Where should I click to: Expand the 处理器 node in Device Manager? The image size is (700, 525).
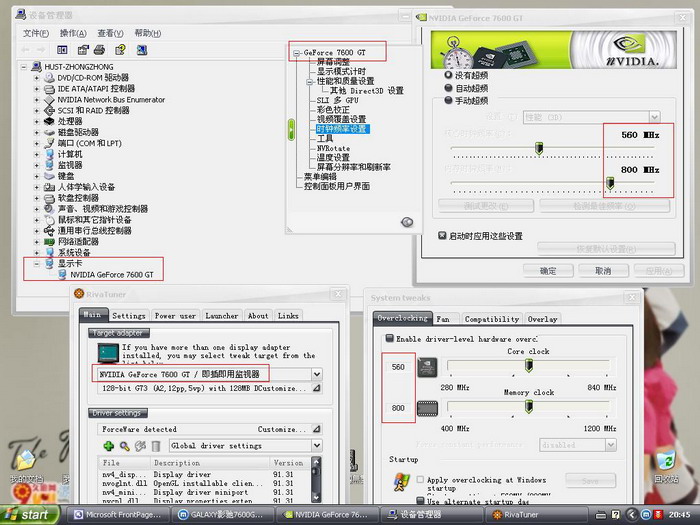tap(36, 121)
